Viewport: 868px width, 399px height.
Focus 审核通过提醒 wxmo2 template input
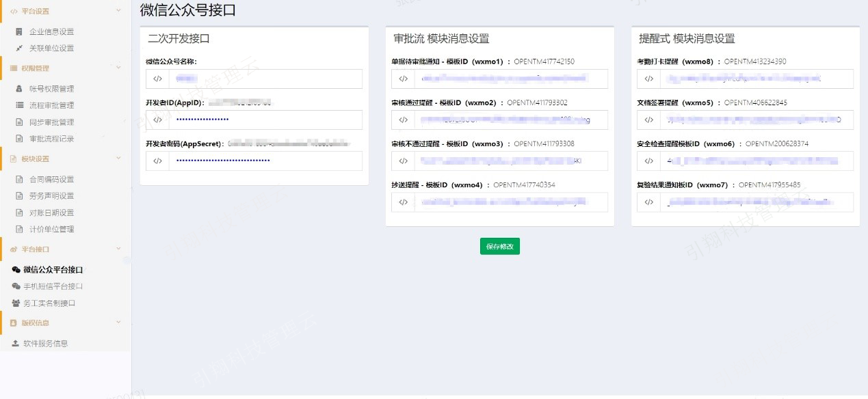pyautogui.click(x=511, y=120)
